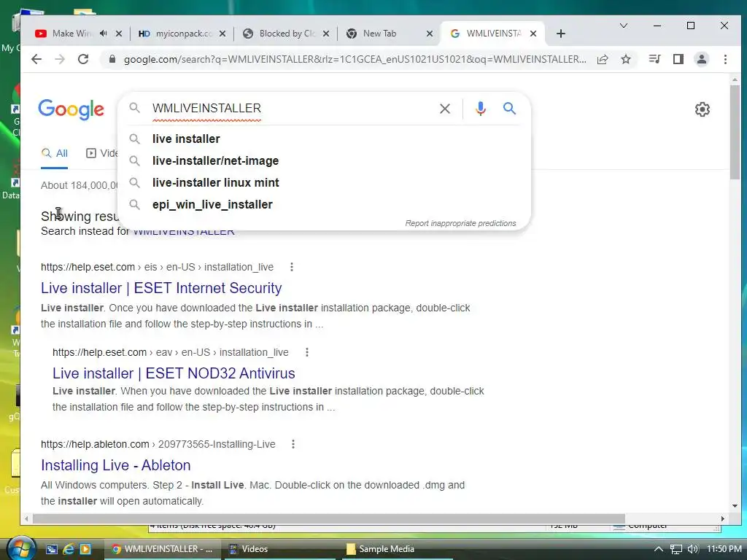Open Installing Live - Ableton link

coord(116,465)
